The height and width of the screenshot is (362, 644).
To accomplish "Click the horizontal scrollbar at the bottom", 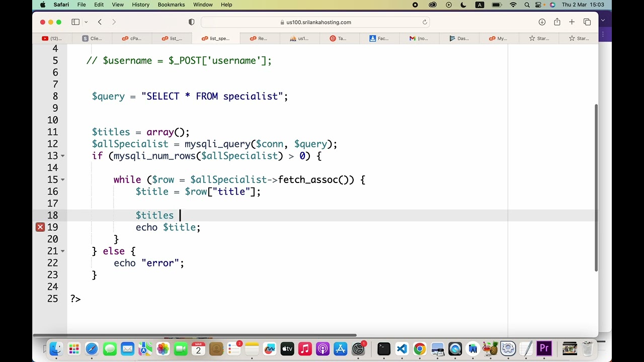I will point(195,335).
